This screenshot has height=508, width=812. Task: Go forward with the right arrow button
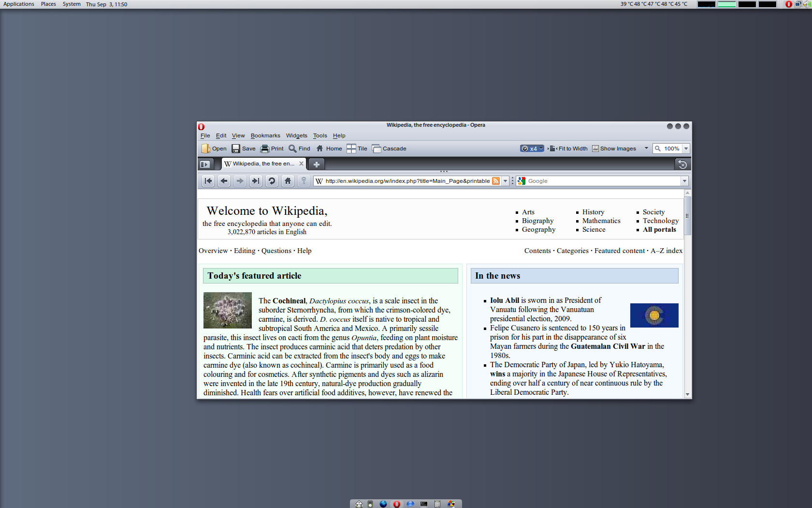240,181
